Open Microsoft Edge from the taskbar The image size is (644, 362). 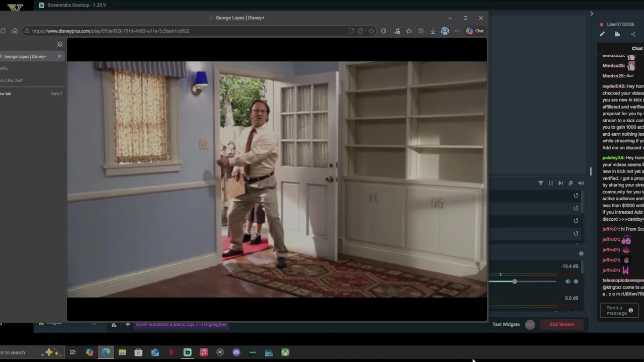pos(106,352)
